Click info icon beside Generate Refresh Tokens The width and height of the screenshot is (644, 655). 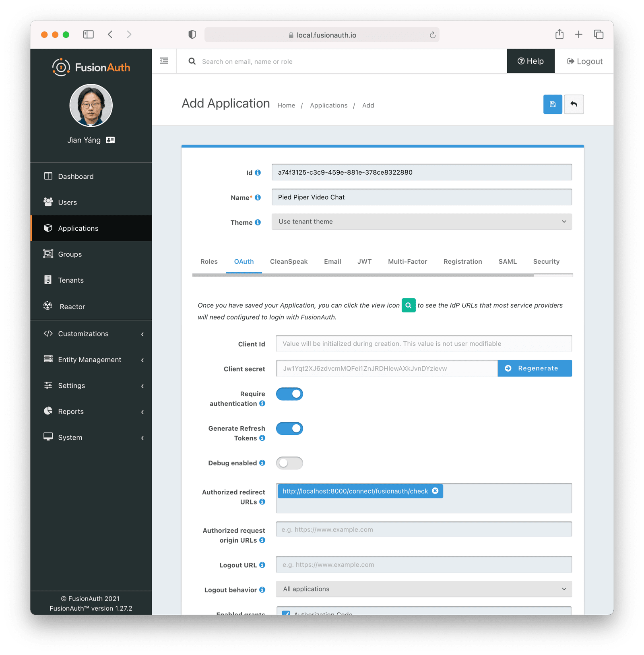(262, 438)
